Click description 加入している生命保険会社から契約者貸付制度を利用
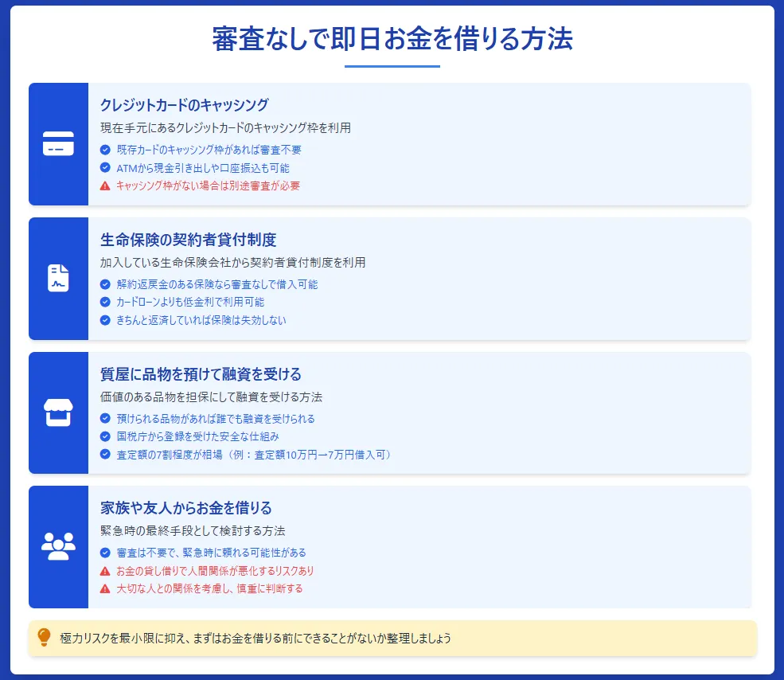This screenshot has height=680, width=784. 233,262
